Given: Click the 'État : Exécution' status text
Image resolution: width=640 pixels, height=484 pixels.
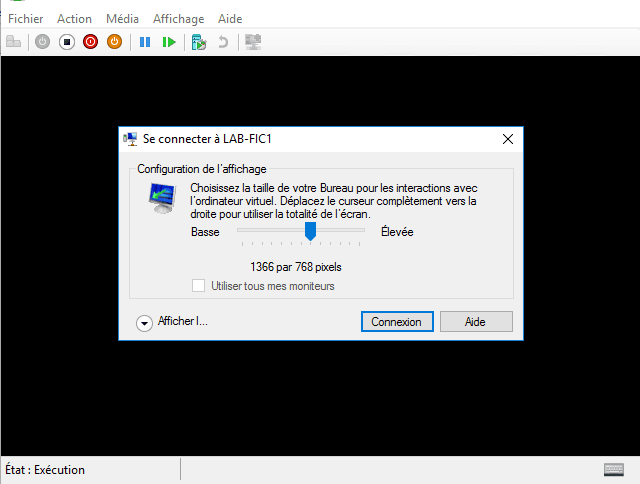Looking at the screenshot, I should click(45, 470).
